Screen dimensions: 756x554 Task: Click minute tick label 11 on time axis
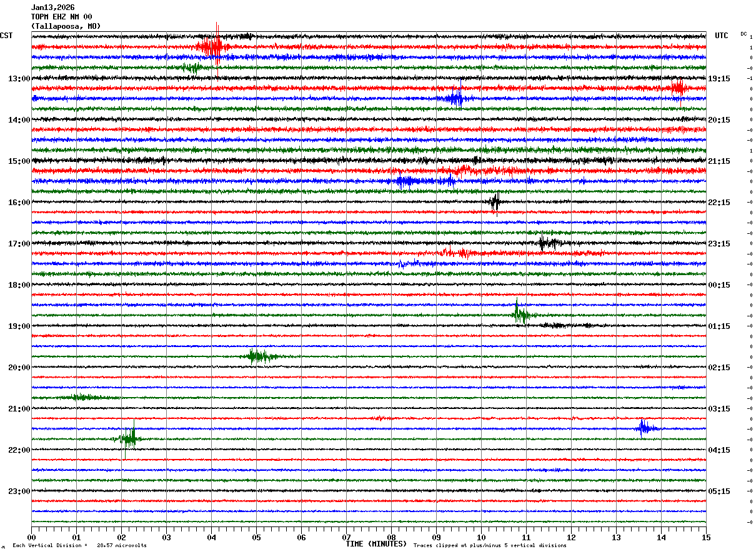point(526,538)
